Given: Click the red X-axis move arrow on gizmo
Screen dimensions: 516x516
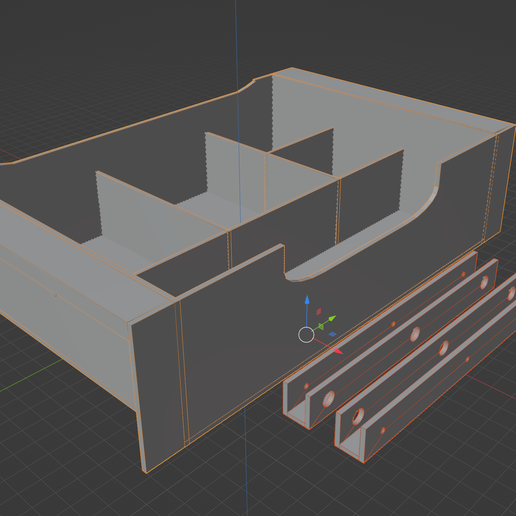Looking at the screenshot, I should (338, 351).
